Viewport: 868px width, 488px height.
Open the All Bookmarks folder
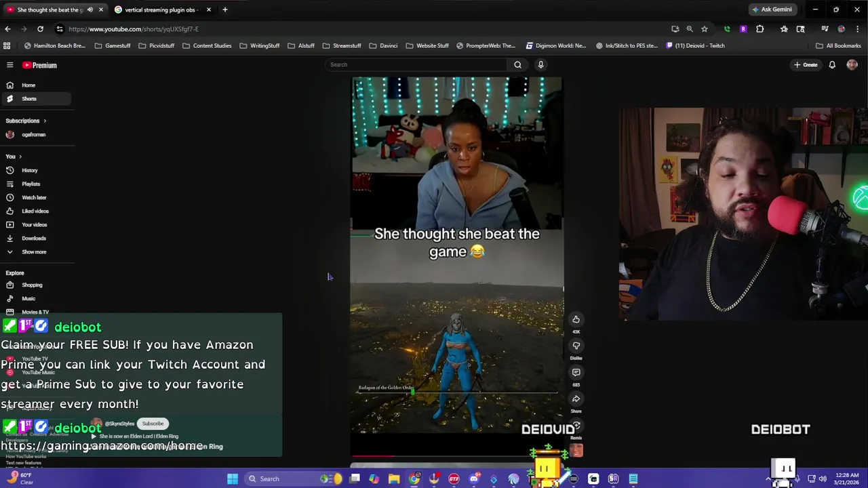(838, 45)
